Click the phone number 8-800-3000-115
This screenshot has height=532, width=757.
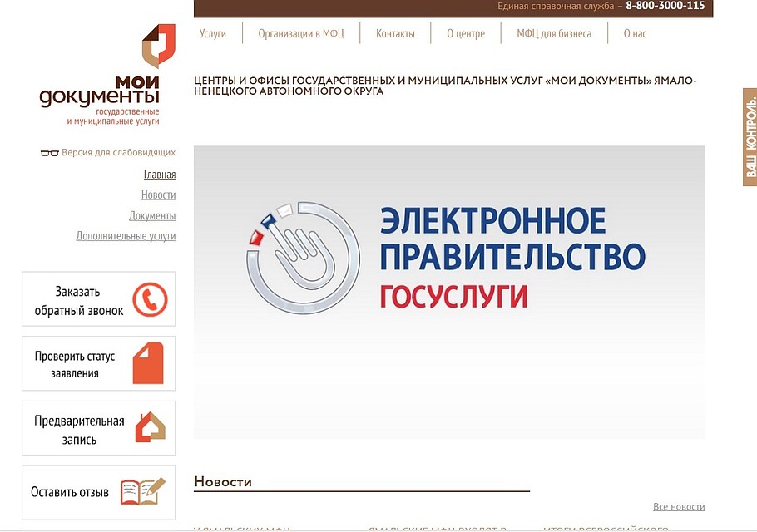click(x=665, y=6)
